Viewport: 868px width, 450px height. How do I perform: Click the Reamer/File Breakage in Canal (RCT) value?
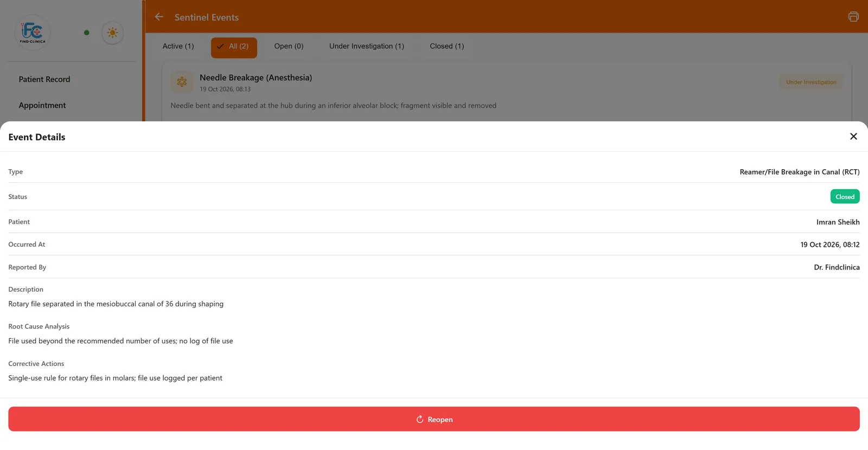tap(800, 172)
